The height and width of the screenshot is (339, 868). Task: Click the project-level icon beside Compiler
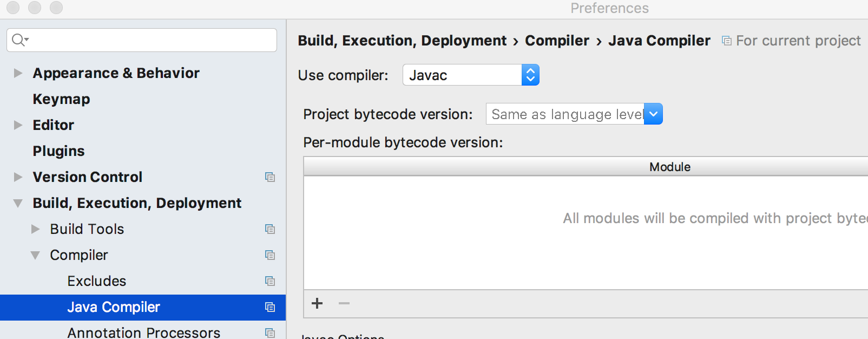(x=270, y=255)
